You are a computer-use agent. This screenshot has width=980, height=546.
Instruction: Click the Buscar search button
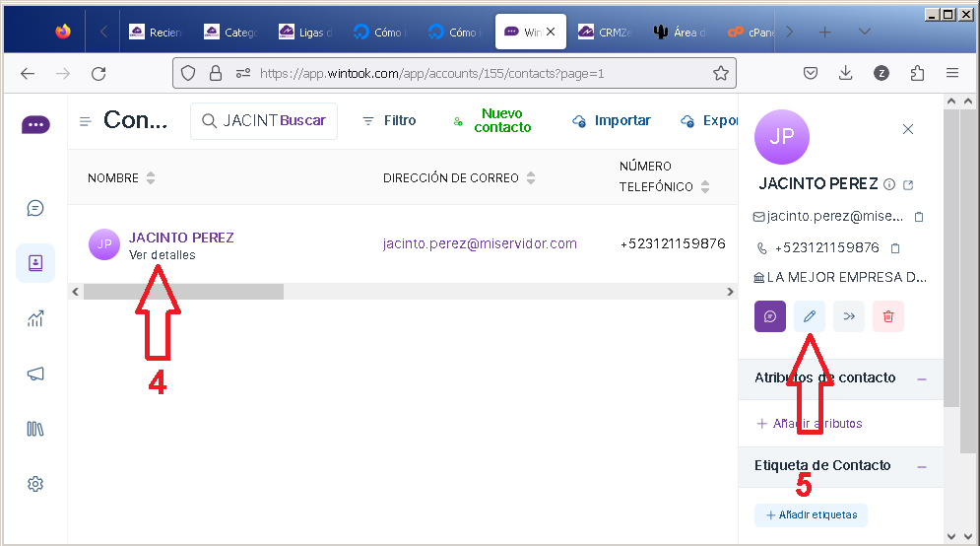point(303,120)
